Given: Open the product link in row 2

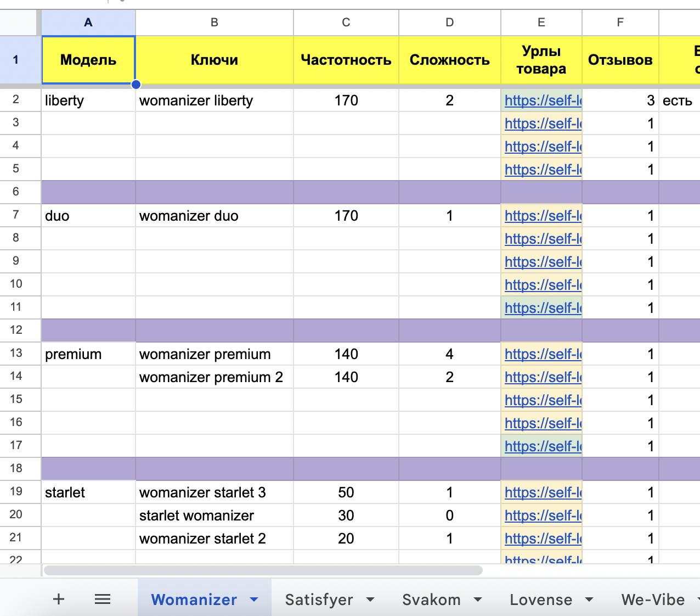Looking at the screenshot, I should point(543,100).
